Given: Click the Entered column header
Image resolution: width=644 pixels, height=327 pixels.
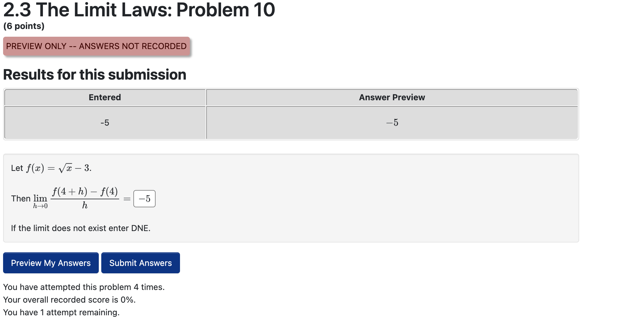Looking at the screenshot, I should coord(104,97).
